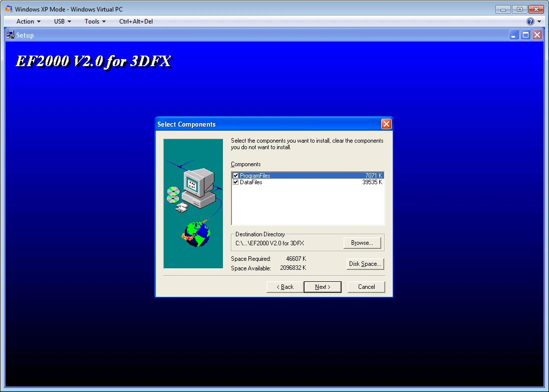Click Browse to change destination directory

point(362,243)
